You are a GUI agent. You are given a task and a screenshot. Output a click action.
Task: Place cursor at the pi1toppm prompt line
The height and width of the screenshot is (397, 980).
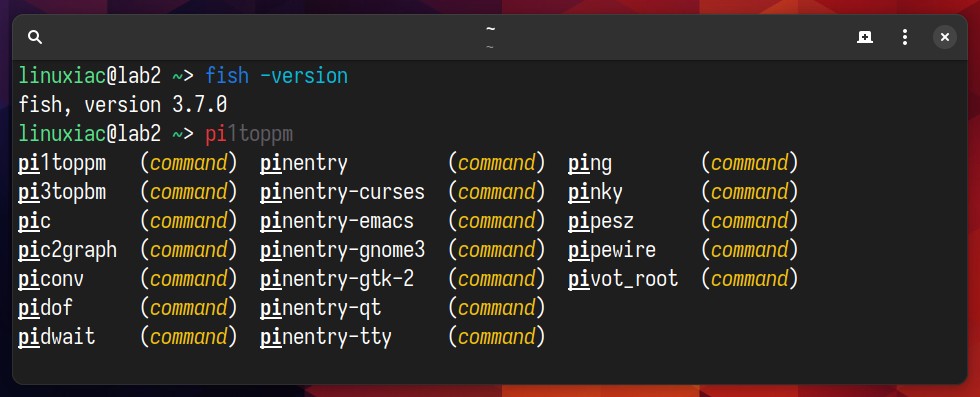[x=249, y=134]
